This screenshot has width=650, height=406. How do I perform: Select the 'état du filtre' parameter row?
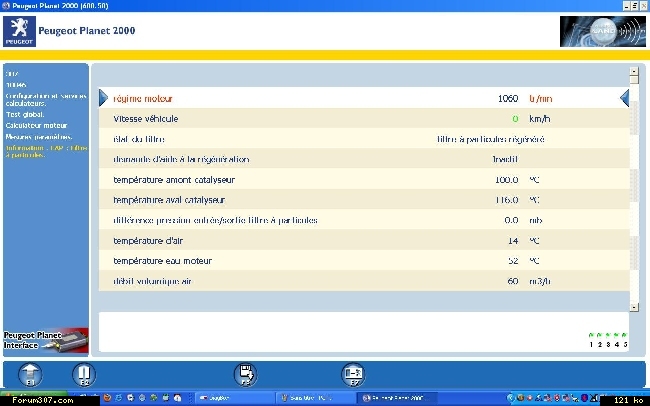pos(364,139)
